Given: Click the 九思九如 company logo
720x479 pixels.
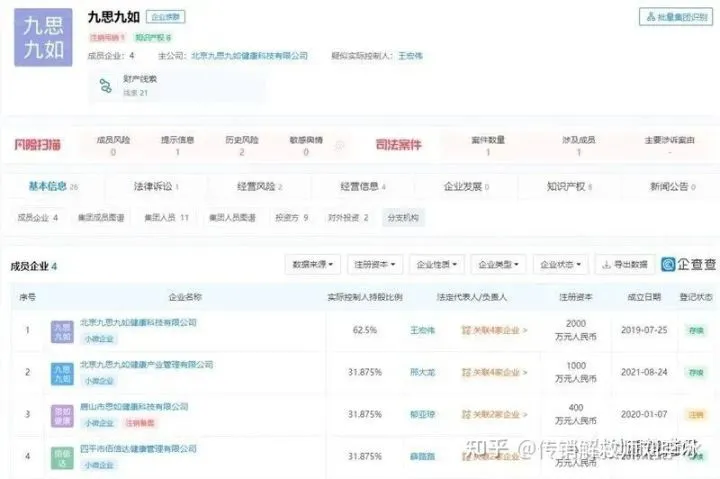Looking at the screenshot, I should (x=43, y=37).
